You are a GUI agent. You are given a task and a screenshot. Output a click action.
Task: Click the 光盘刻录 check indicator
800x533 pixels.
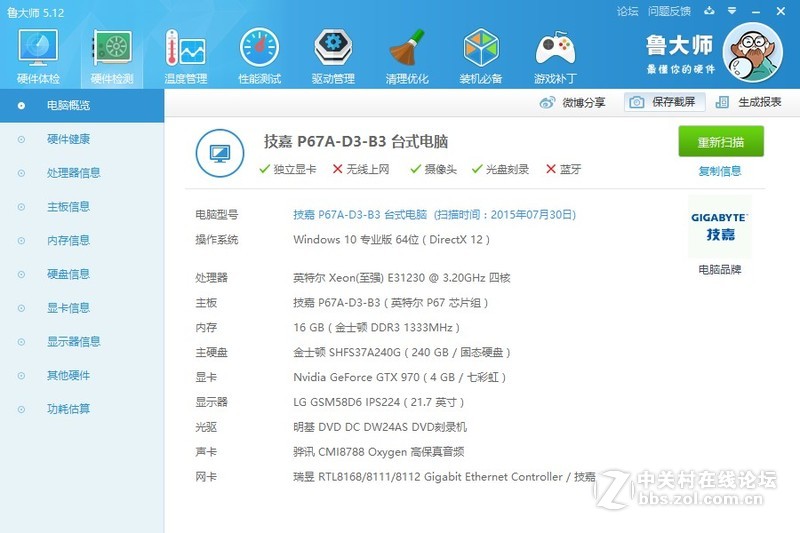(x=501, y=169)
